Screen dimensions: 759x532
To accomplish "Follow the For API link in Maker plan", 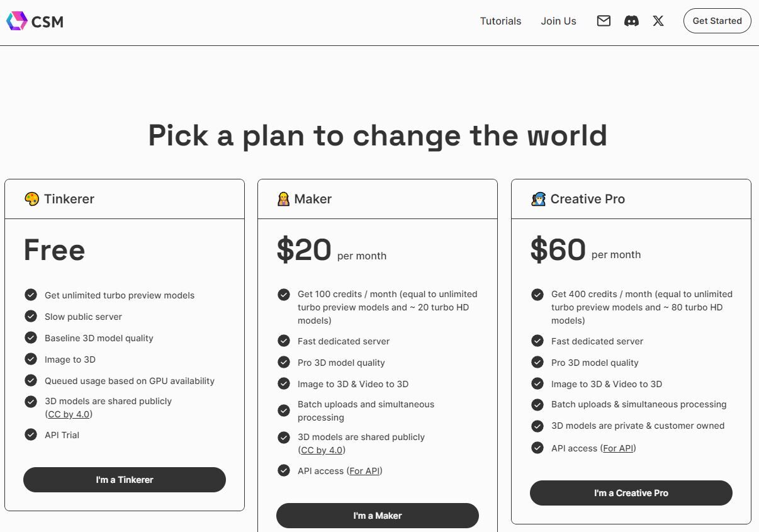I will point(364,471).
